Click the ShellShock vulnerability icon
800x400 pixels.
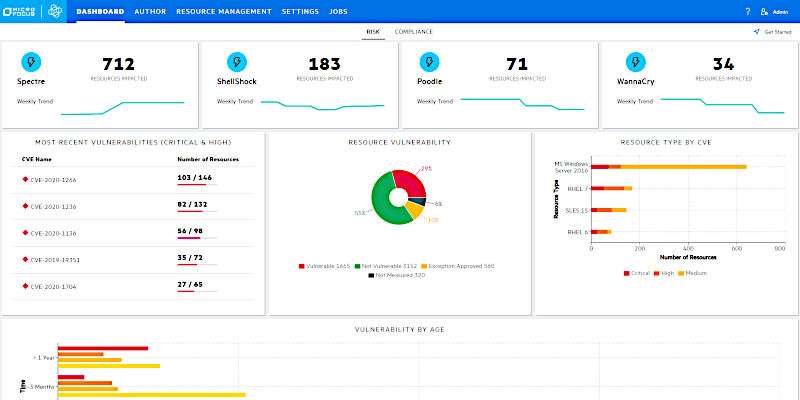coord(236,62)
